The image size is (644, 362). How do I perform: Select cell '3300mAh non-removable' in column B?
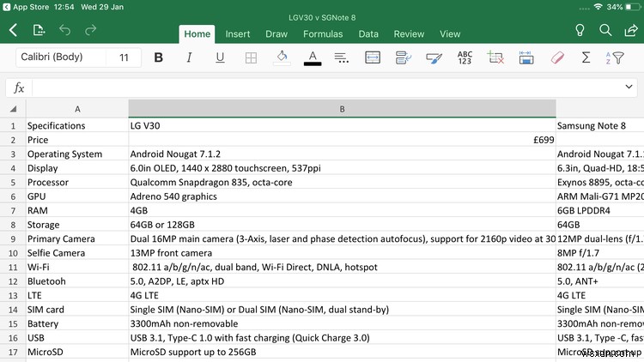[x=342, y=324]
